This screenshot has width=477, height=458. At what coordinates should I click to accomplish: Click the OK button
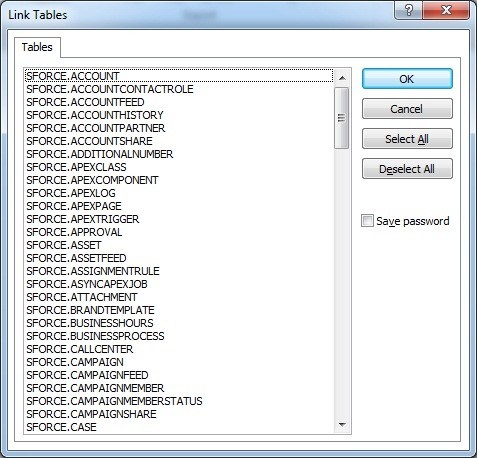(407, 79)
